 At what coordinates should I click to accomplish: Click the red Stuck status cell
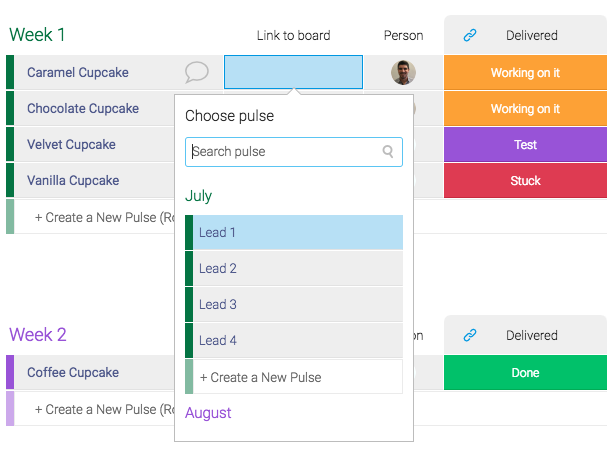point(525,180)
